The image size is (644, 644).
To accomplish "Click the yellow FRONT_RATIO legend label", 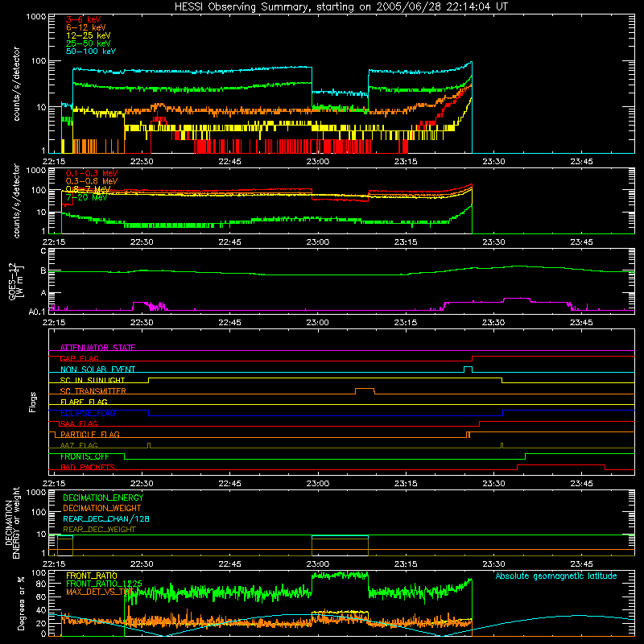I will (92, 576).
